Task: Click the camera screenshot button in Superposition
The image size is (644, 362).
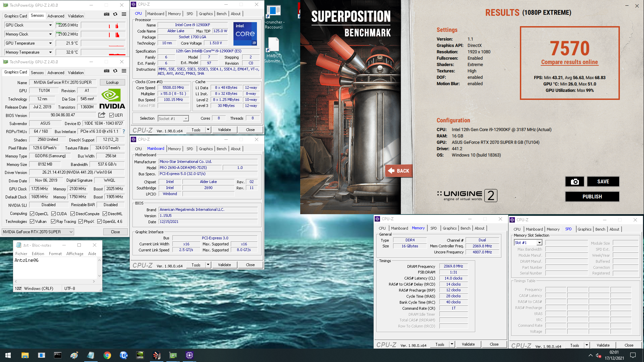Action: tap(575, 181)
